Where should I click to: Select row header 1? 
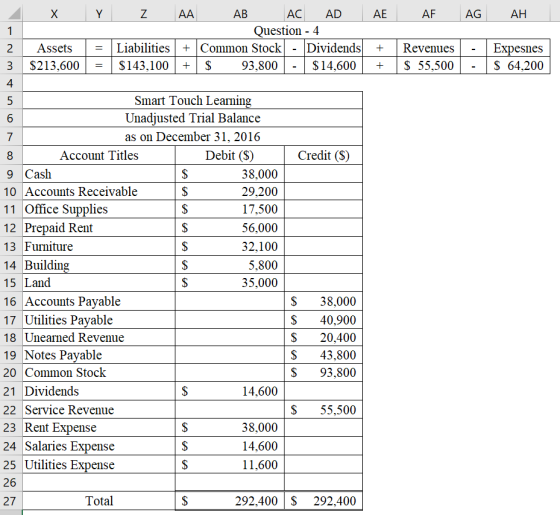point(10,31)
